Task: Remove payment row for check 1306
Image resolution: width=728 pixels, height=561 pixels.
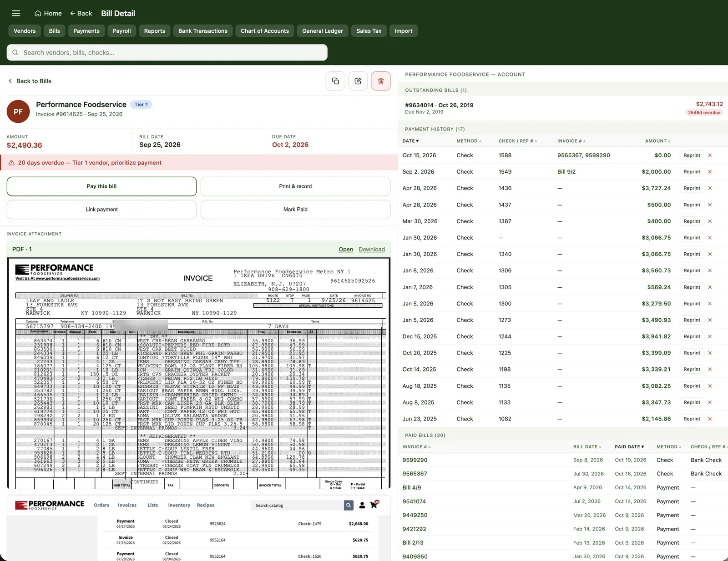Action: (710, 270)
